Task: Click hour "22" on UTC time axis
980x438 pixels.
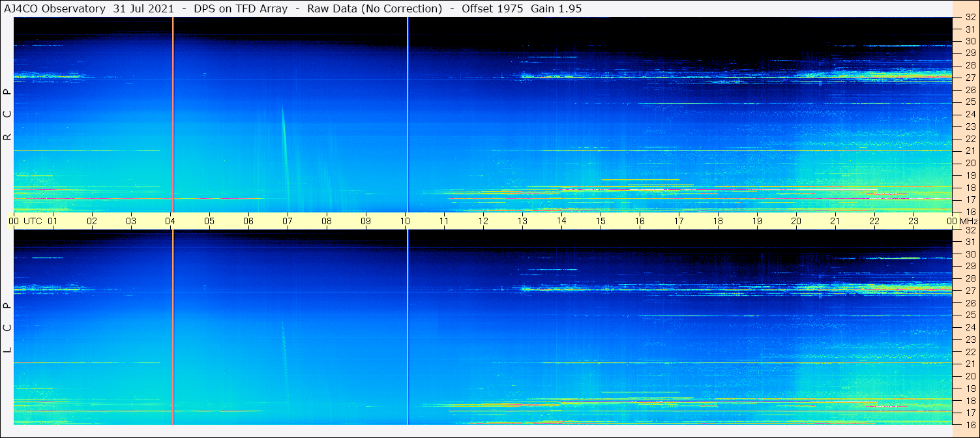Action: click(874, 221)
